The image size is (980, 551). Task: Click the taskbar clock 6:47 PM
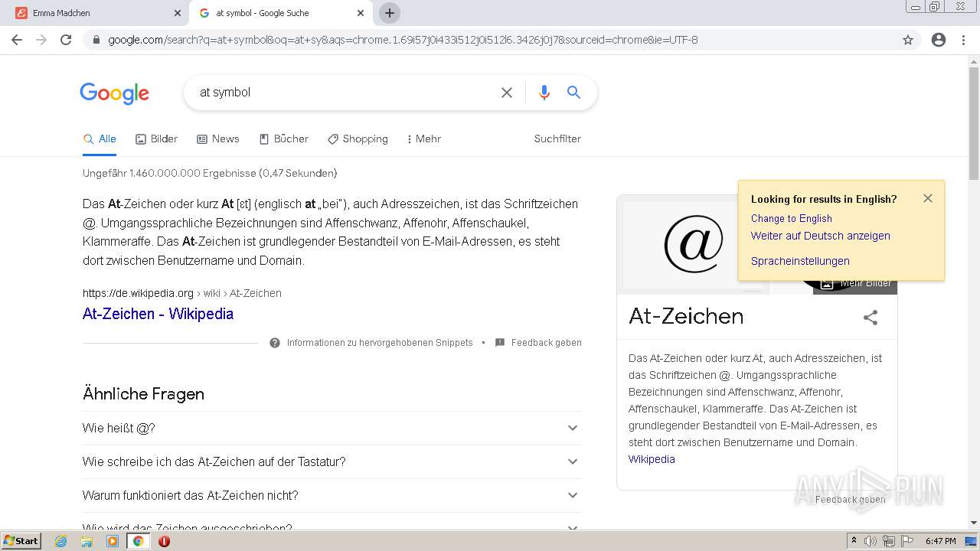coord(941,541)
